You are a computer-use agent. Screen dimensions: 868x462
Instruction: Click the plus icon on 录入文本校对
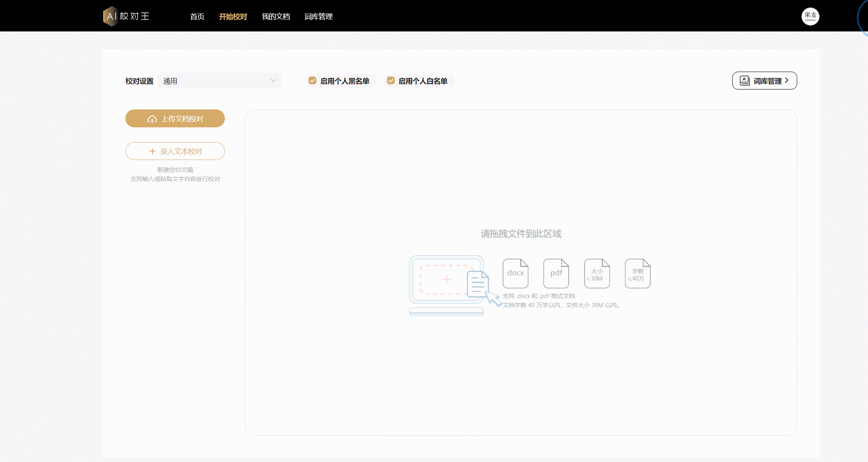point(152,152)
